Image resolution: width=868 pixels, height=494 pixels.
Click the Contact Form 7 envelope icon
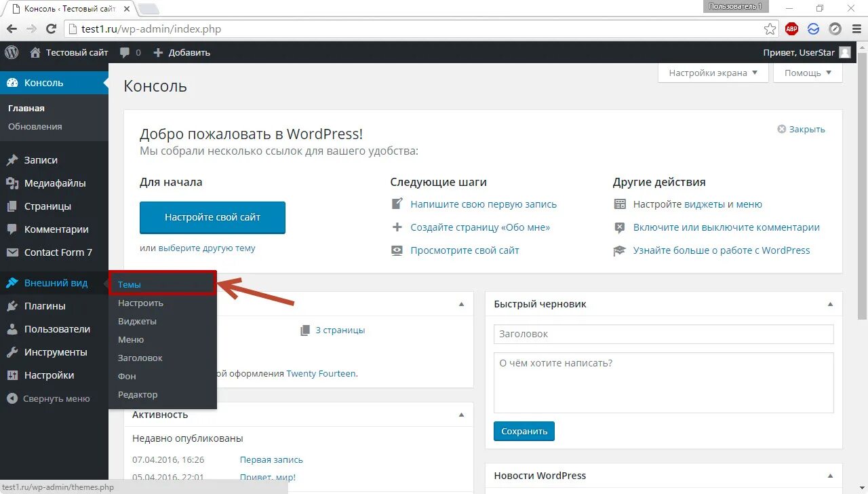coord(12,252)
